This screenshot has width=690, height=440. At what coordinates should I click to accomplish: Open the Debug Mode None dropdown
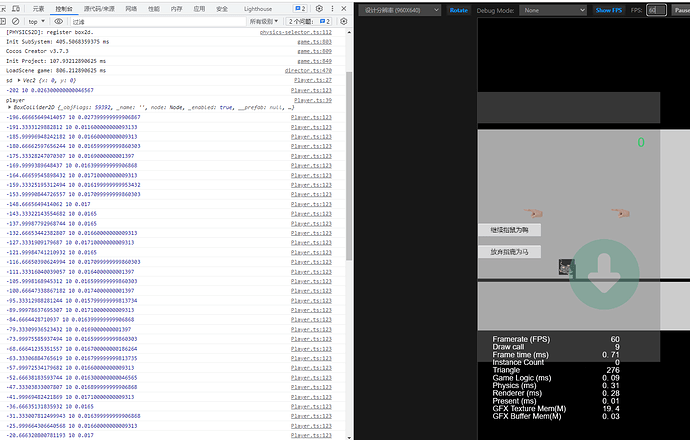[553, 10]
